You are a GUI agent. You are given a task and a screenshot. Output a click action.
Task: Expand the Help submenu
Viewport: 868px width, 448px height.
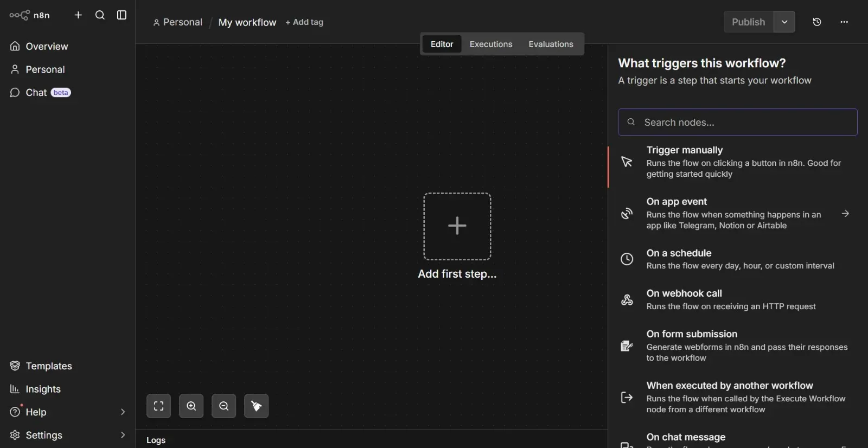click(x=122, y=412)
